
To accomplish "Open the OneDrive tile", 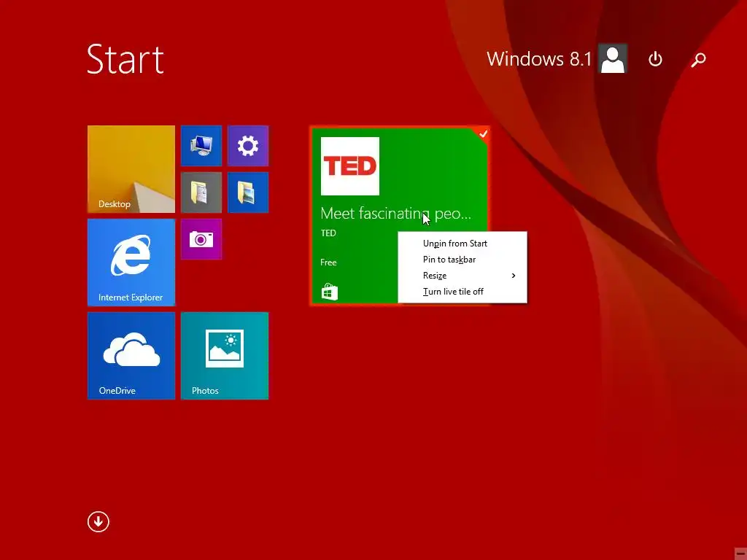I will coord(131,356).
